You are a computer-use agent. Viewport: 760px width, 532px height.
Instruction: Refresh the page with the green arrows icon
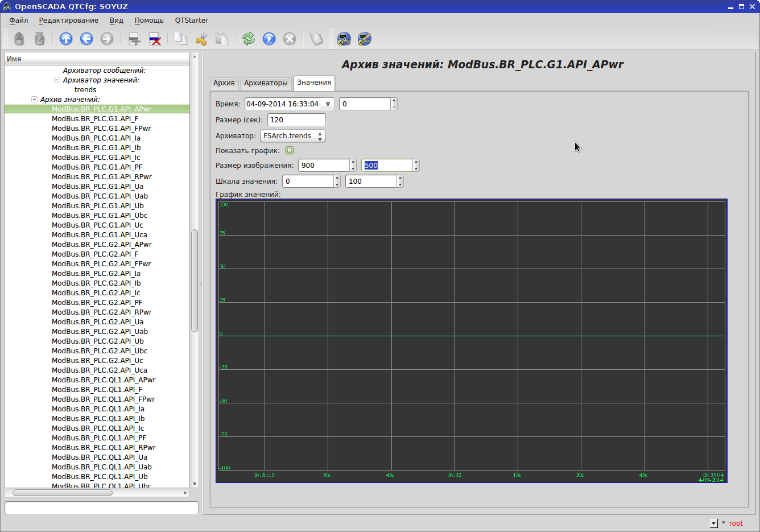(x=249, y=39)
